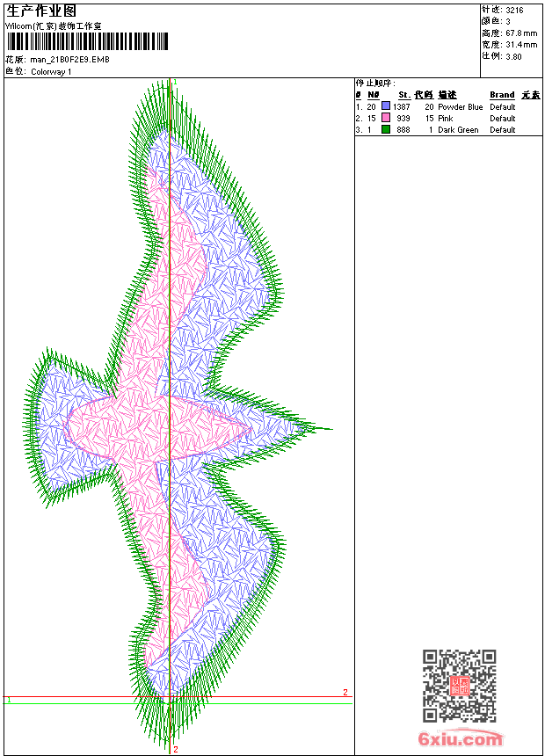Click the Powder Blue color swatch
Image resolution: width=545 pixels, height=756 pixels.
(x=385, y=106)
